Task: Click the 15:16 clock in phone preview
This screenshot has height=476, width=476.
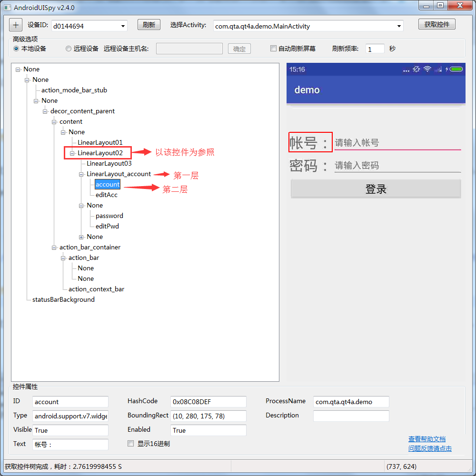Action: tap(297, 69)
